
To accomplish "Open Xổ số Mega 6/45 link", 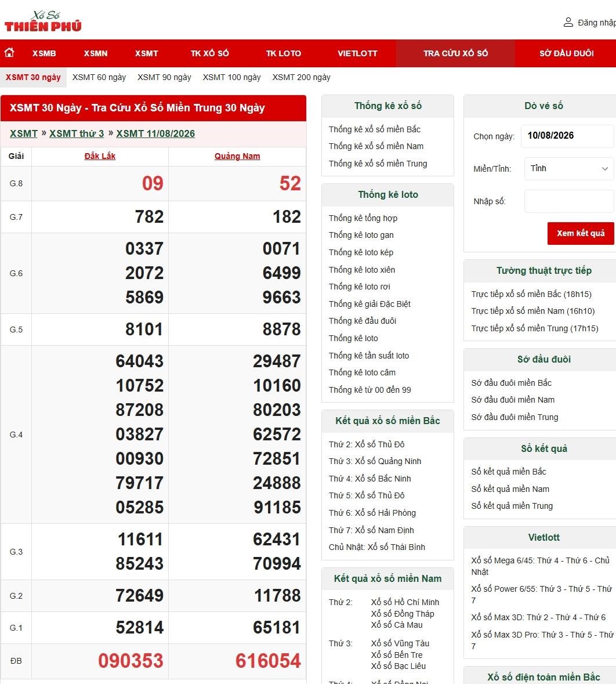I will pos(540,566).
